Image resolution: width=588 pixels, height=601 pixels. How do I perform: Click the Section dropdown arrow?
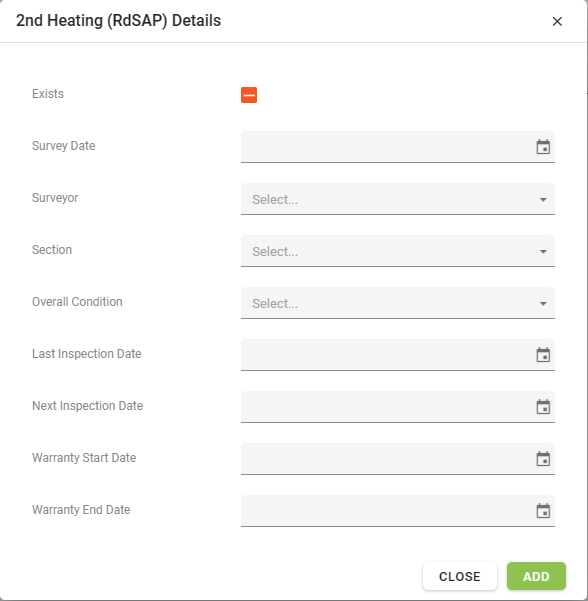(x=543, y=252)
